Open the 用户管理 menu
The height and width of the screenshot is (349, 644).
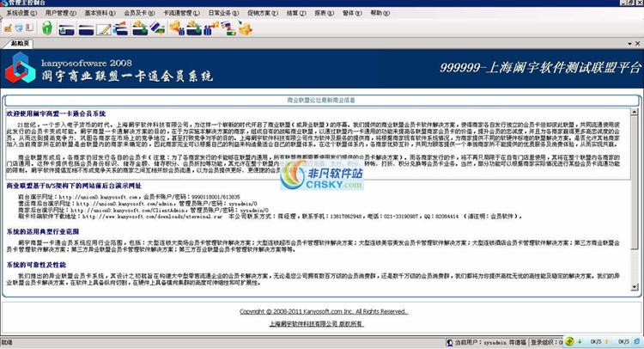pos(61,13)
